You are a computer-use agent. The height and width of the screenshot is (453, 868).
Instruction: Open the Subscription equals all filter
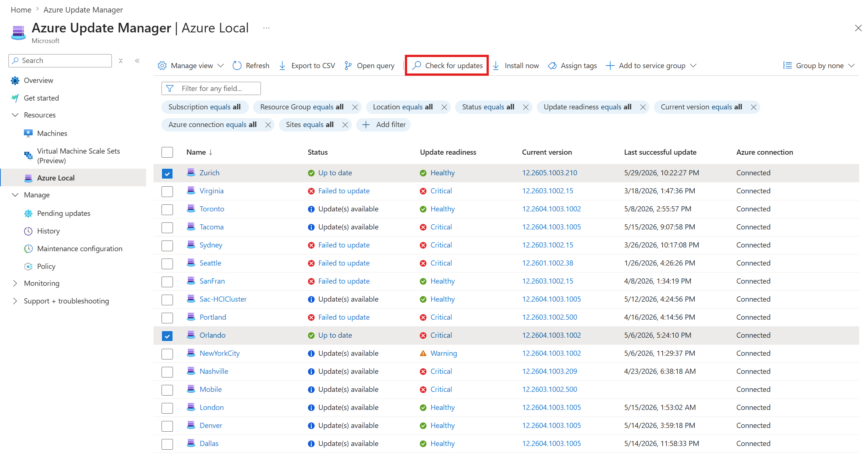(x=205, y=107)
